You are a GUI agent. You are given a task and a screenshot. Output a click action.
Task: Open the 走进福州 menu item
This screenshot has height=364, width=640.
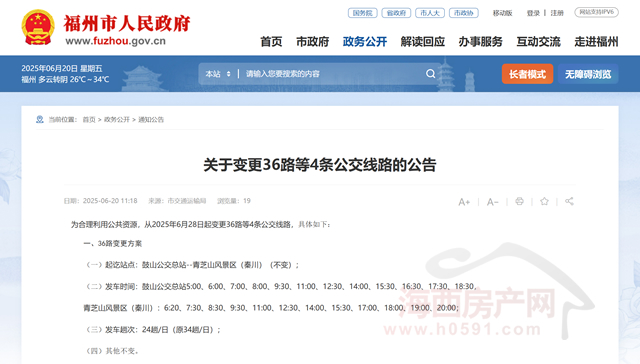point(596,42)
